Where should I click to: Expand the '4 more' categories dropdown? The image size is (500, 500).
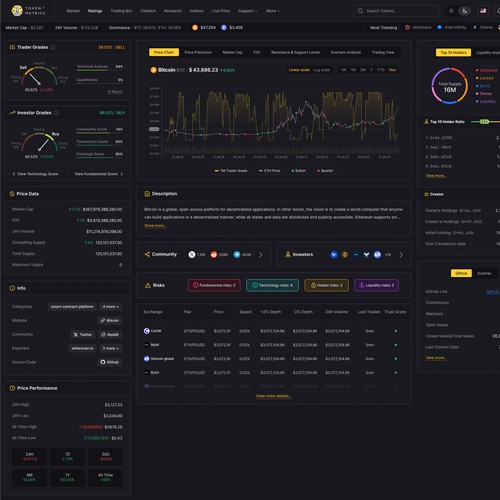click(111, 307)
